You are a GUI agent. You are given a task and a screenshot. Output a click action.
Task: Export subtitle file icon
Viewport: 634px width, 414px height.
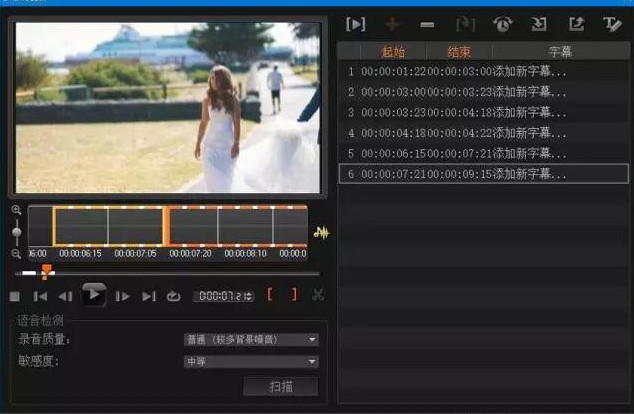pyautogui.click(x=576, y=24)
